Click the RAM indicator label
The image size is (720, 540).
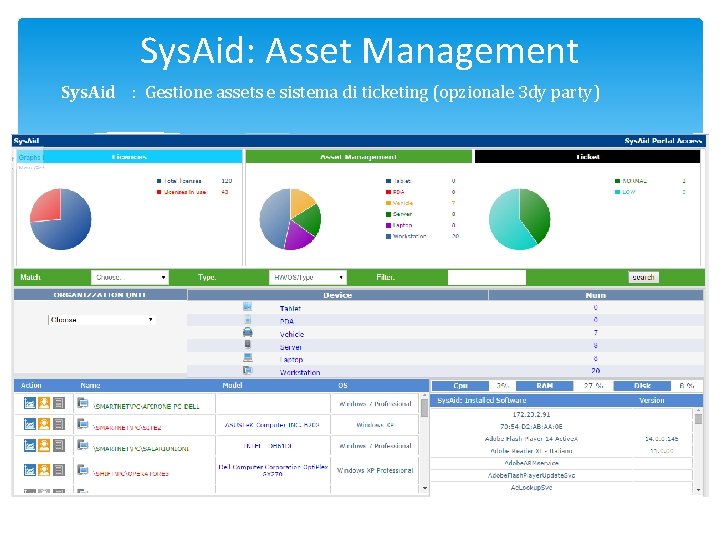coord(545,386)
